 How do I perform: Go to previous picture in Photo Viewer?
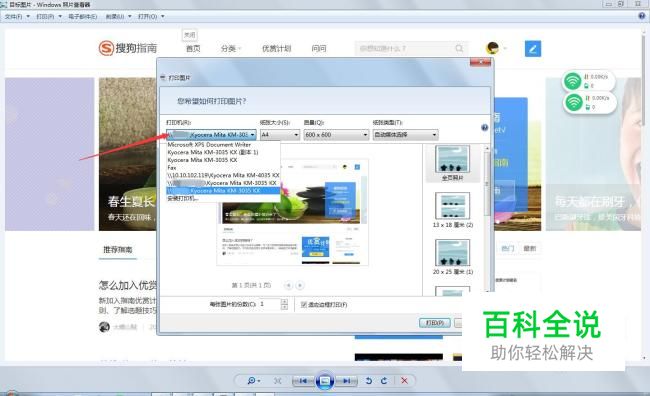(x=303, y=381)
